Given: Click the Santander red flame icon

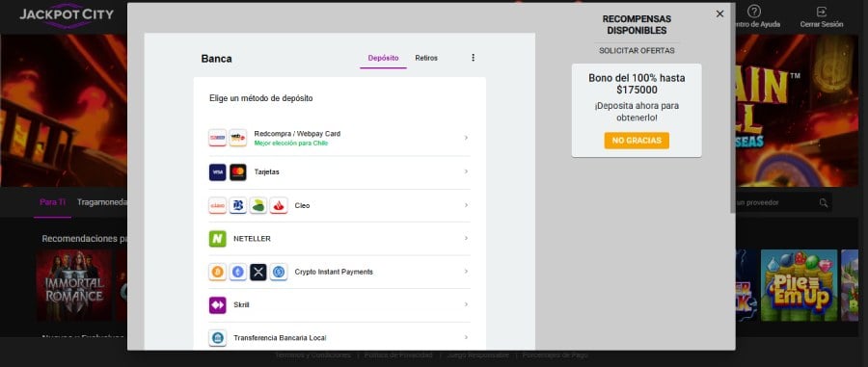Looking at the screenshot, I should (279, 205).
